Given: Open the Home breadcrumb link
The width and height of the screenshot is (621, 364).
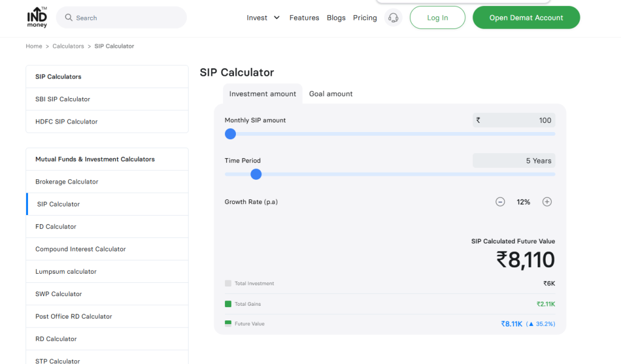Looking at the screenshot, I should [34, 46].
